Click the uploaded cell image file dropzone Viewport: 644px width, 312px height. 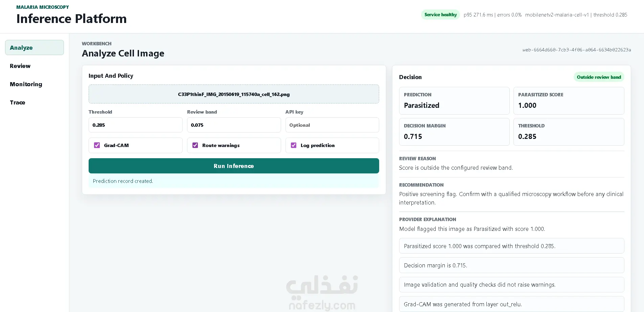[234, 94]
